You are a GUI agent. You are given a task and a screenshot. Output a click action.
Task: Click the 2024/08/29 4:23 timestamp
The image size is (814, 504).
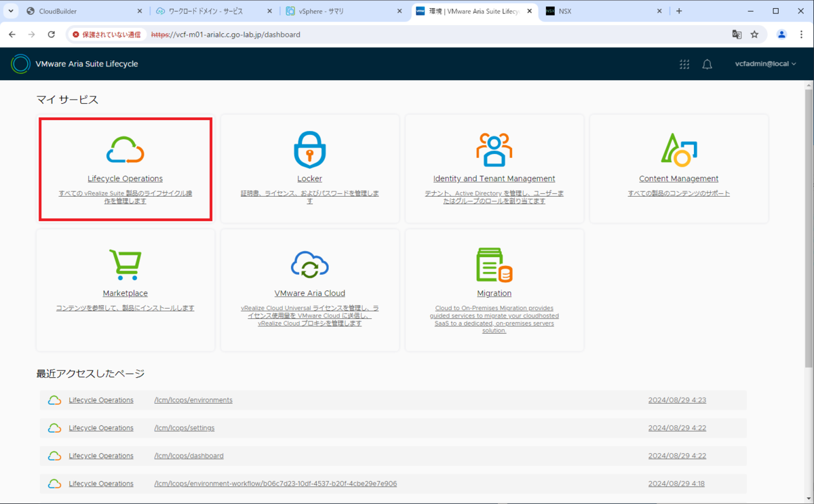tap(677, 400)
